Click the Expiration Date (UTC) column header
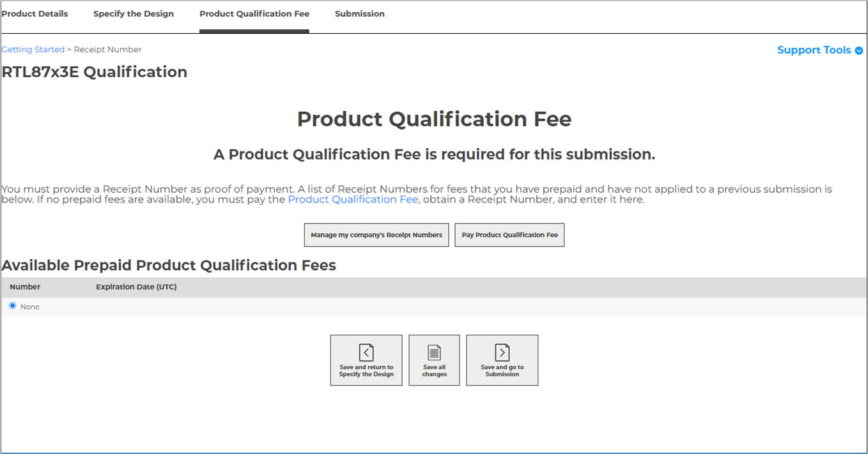The height and width of the screenshot is (454, 868). [136, 287]
